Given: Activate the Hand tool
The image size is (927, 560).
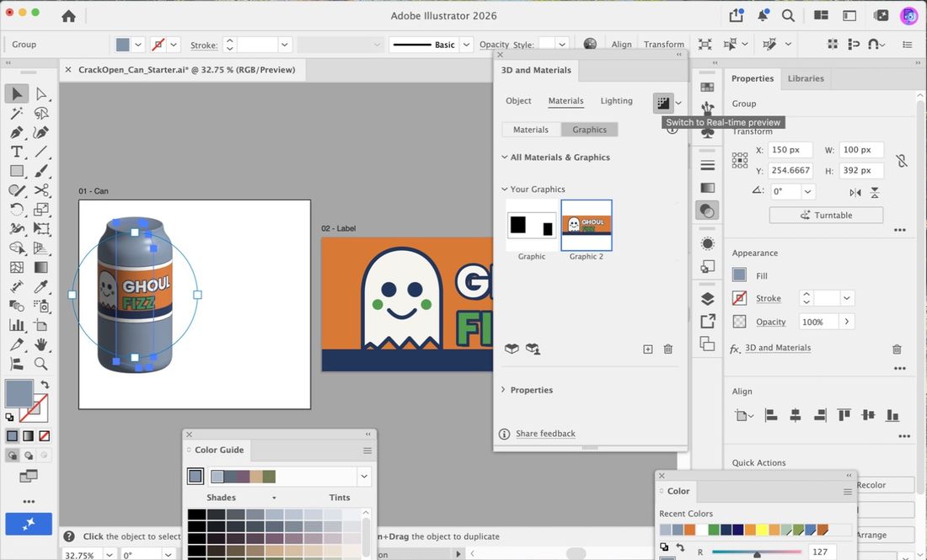Looking at the screenshot, I should pyautogui.click(x=40, y=344).
